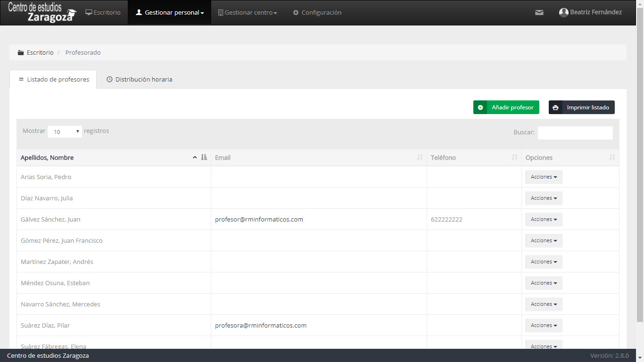Click the Opciones column sort icon
The width and height of the screenshot is (644, 362).
pyautogui.click(x=612, y=157)
